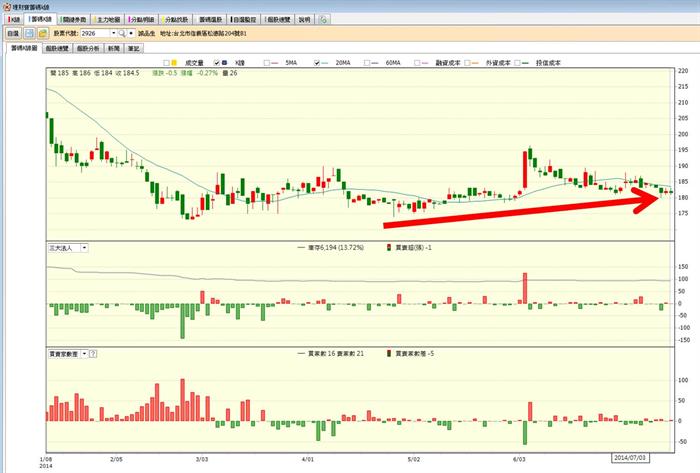
Task: Click the question mark help icon
Action: 93,354
